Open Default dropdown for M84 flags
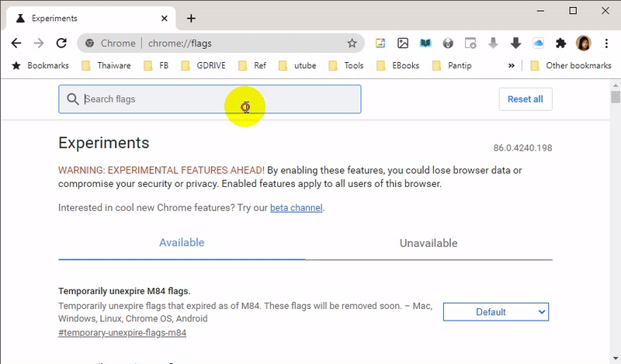The width and height of the screenshot is (621, 364). pyautogui.click(x=496, y=312)
